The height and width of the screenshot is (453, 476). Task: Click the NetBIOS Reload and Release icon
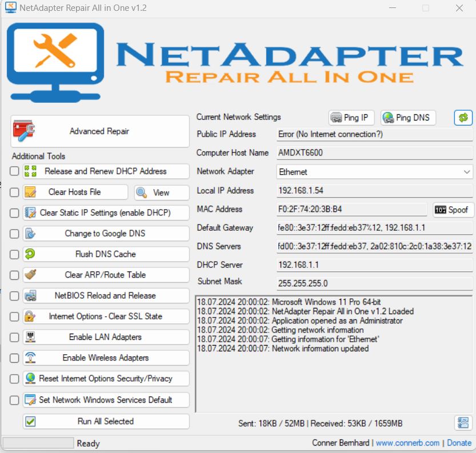click(x=30, y=295)
